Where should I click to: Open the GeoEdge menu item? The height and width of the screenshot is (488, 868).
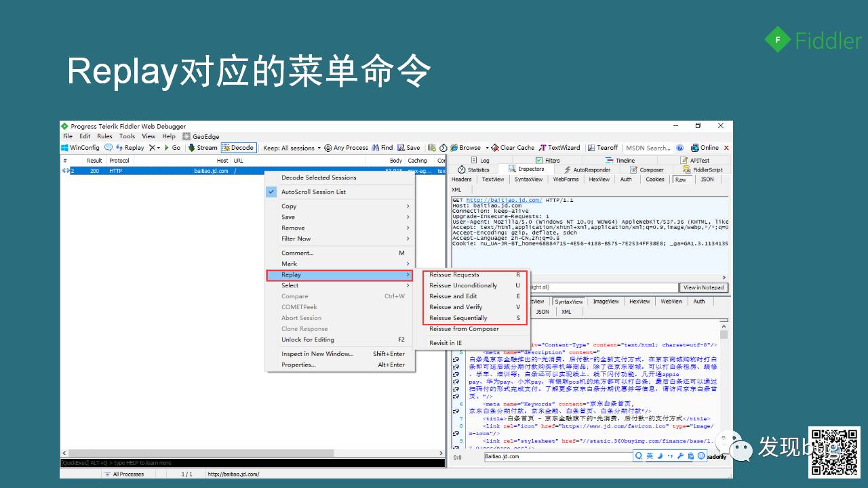point(201,136)
